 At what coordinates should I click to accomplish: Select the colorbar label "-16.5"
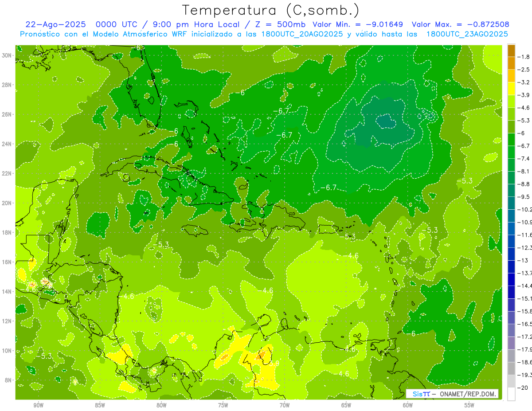pyautogui.click(x=525, y=324)
